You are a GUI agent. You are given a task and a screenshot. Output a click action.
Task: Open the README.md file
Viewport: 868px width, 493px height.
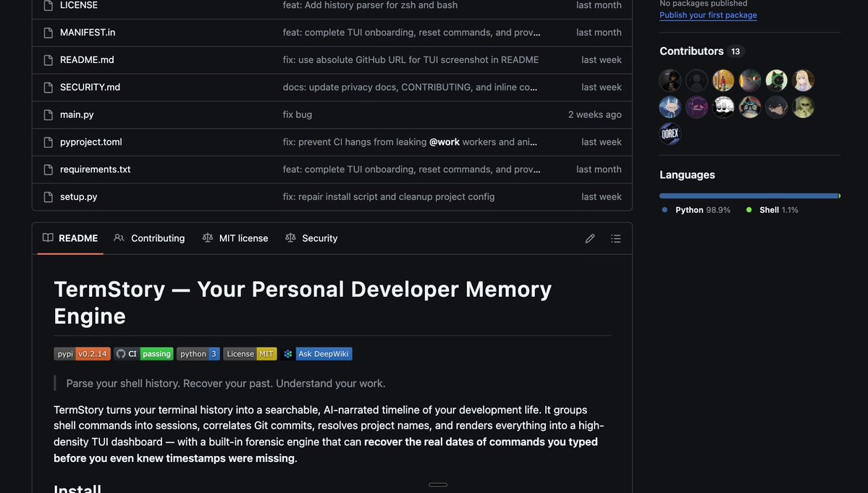(x=87, y=60)
